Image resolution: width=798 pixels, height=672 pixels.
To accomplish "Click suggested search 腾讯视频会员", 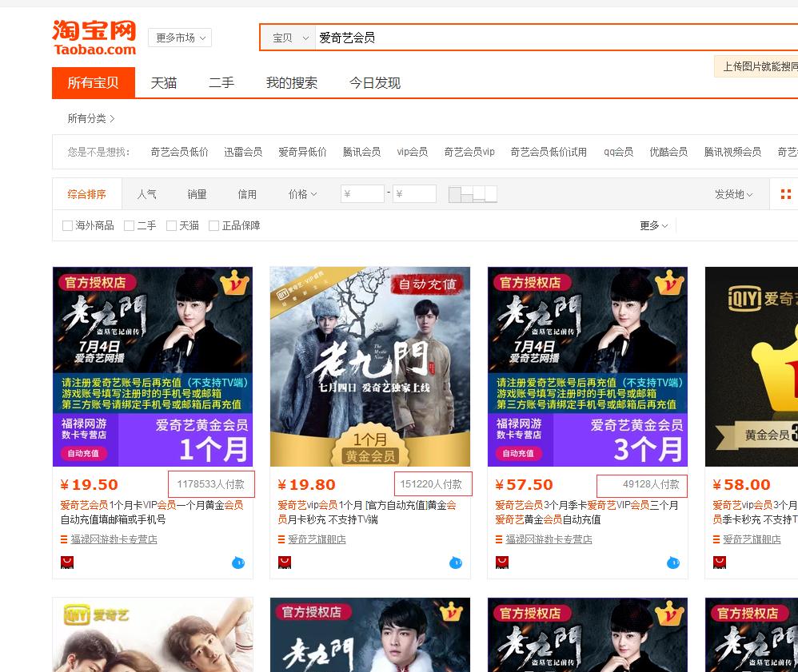I will 732,152.
